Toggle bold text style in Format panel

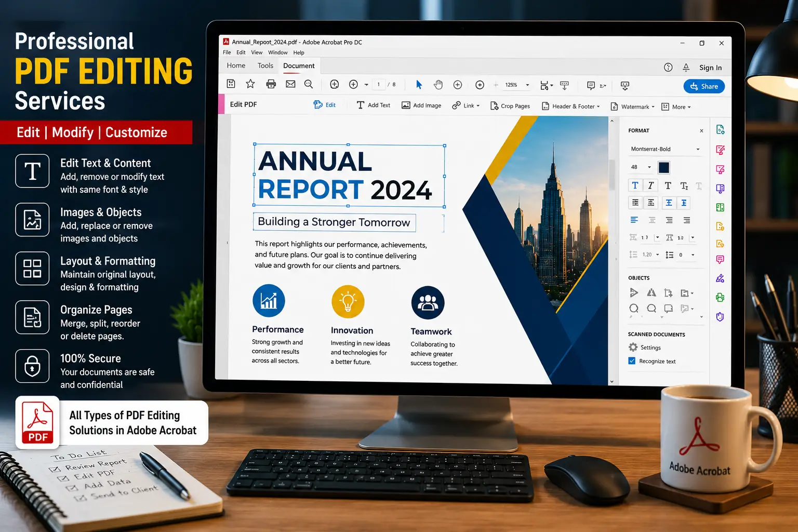(635, 185)
